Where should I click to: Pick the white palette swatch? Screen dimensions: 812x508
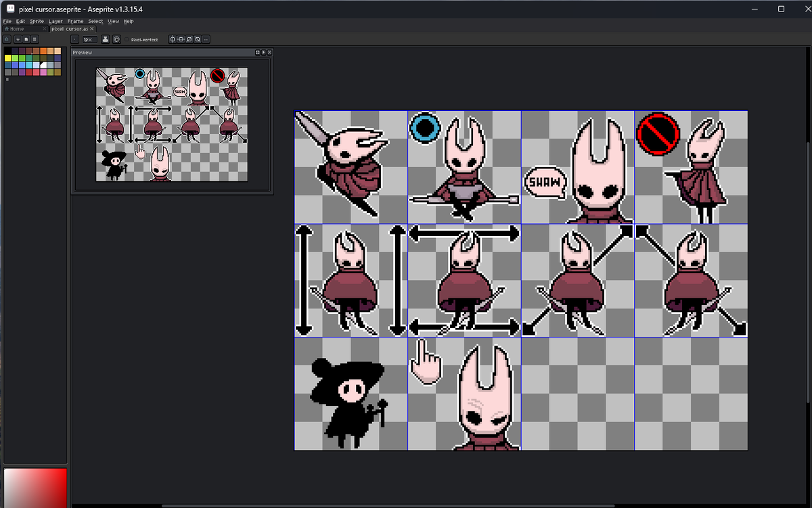tap(43, 65)
